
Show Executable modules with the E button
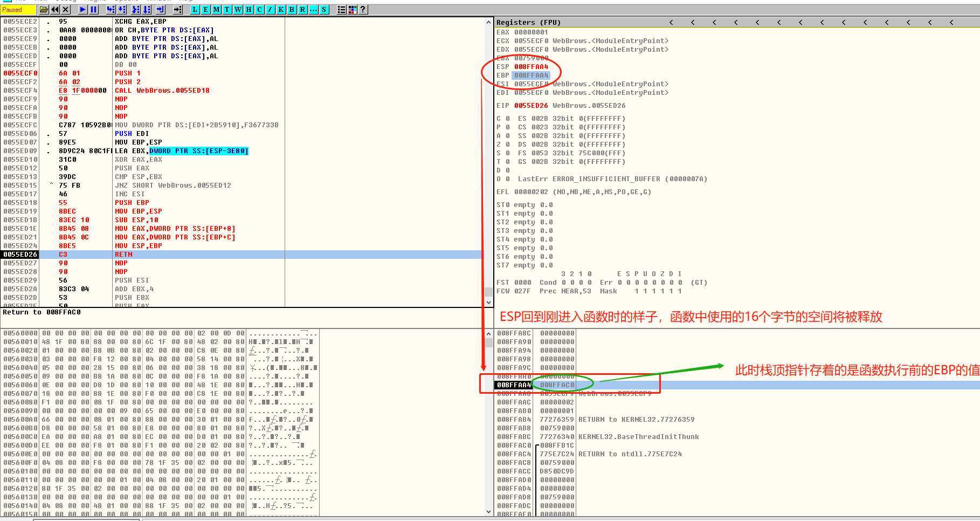tap(205, 9)
